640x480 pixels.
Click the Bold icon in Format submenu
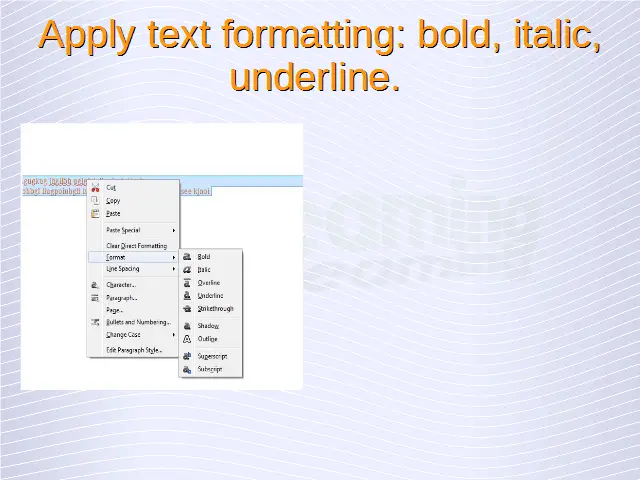pos(187,257)
